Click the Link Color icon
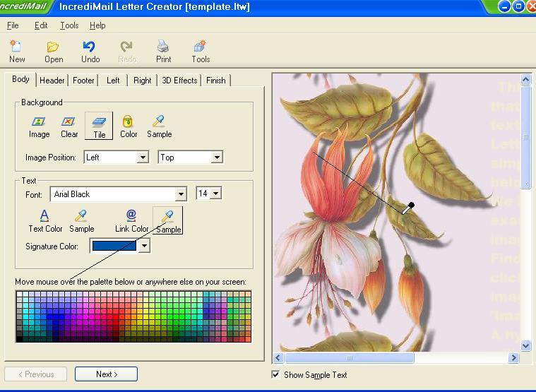The width and height of the screenshot is (536, 392). [131, 216]
